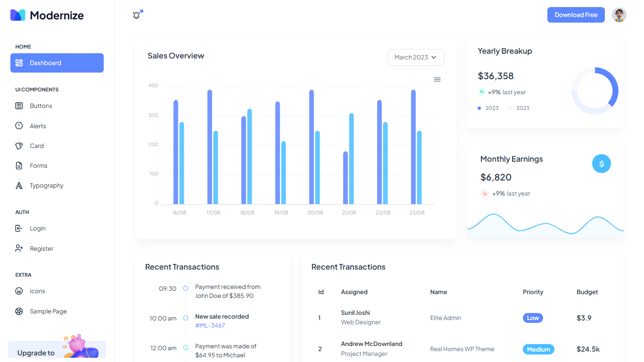Click the Register user-plus icon
The height and width of the screenshot is (362, 644).
[x=19, y=248]
